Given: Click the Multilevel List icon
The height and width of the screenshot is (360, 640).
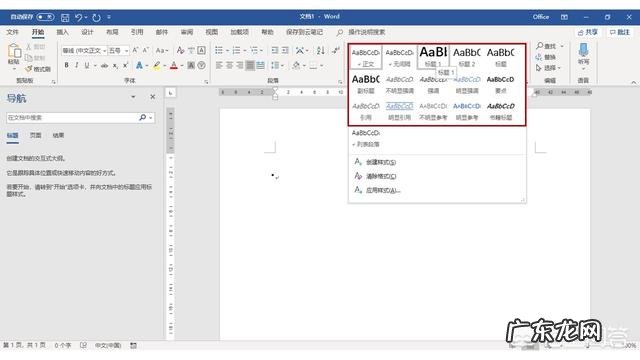Looking at the screenshot, I should 254,50.
